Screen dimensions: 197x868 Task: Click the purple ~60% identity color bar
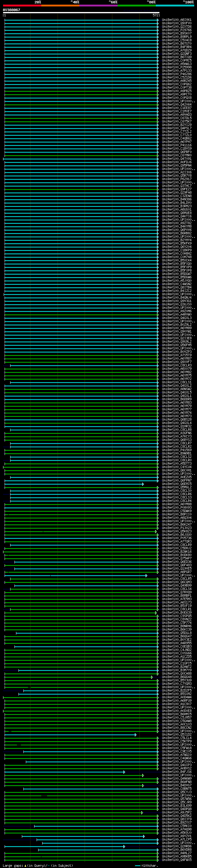(x=98, y=6)
